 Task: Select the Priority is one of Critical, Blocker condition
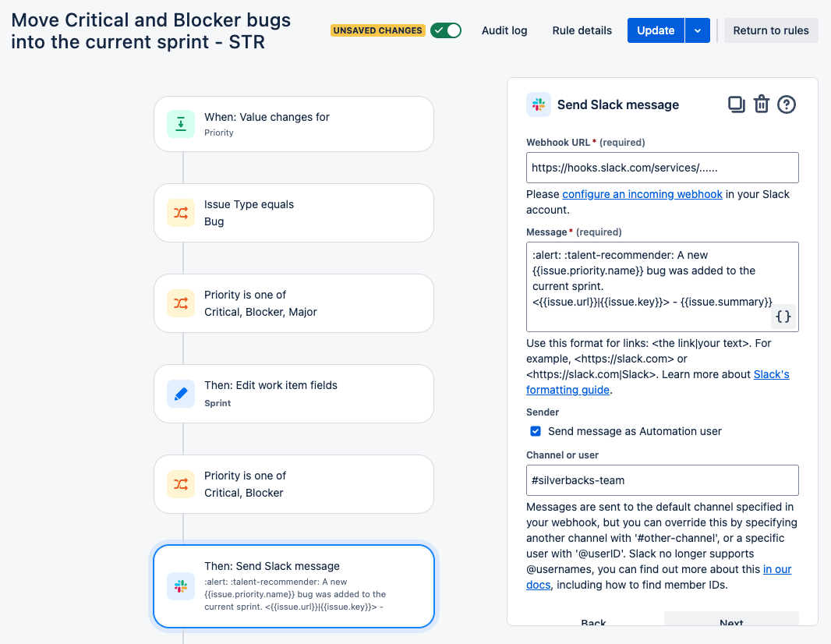click(294, 484)
